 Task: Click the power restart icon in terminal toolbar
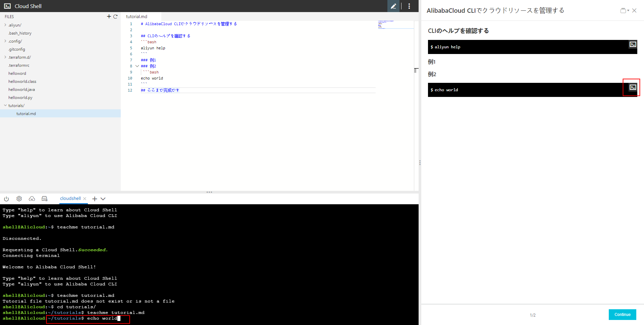coord(6,199)
